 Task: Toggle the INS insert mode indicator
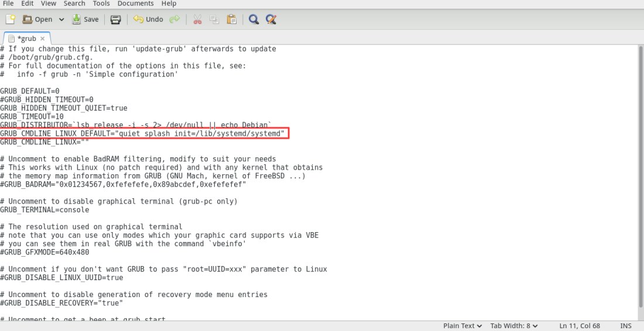tap(625, 326)
